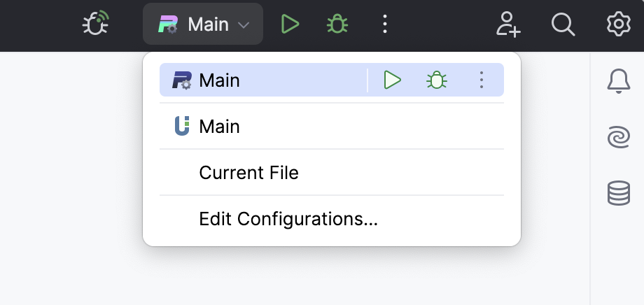
Task: Run Main using the toolbar play button
Action: (x=290, y=24)
